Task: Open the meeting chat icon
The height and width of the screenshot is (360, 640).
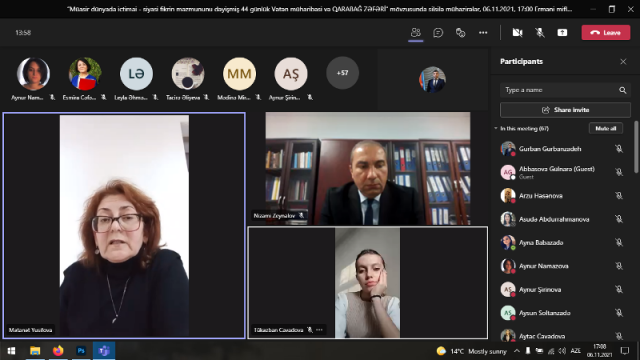Action: [x=438, y=33]
